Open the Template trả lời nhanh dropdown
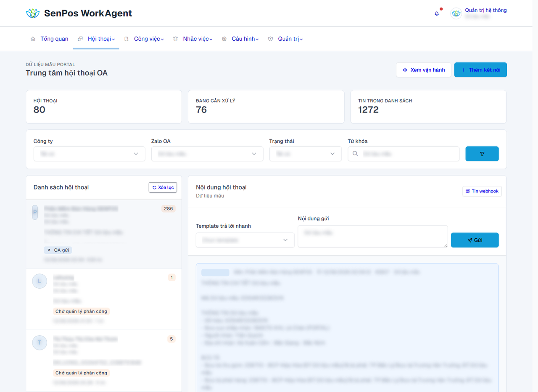This screenshot has height=392, width=538. [x=245, y=240]
